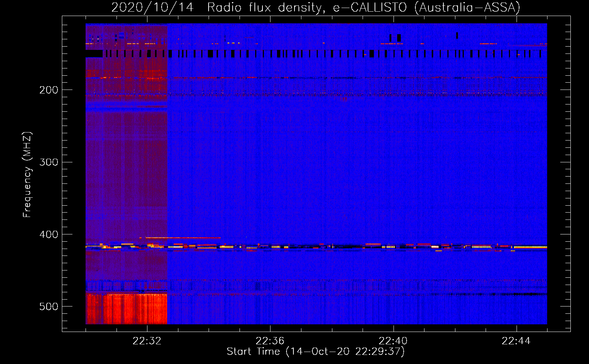Click the lone black rectangle near 22:42 at top
The width and height of the screenshot is (589, 364).
click(457, 35)
